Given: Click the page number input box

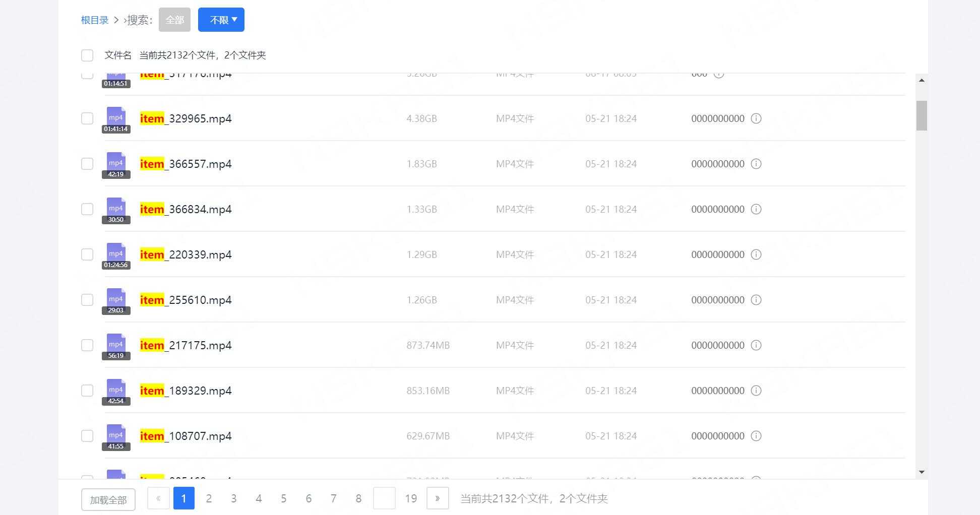Looking at the screenshot, I should tap(384, 498).
